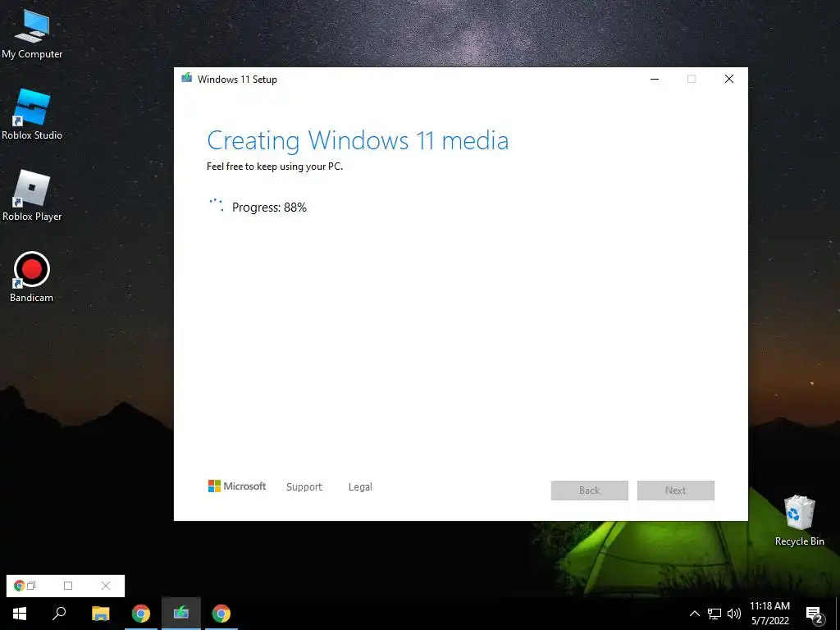Select the Roblox Studio desktop shortcut
This screenshot has height=630, width=840.
[x=32, y=115]
